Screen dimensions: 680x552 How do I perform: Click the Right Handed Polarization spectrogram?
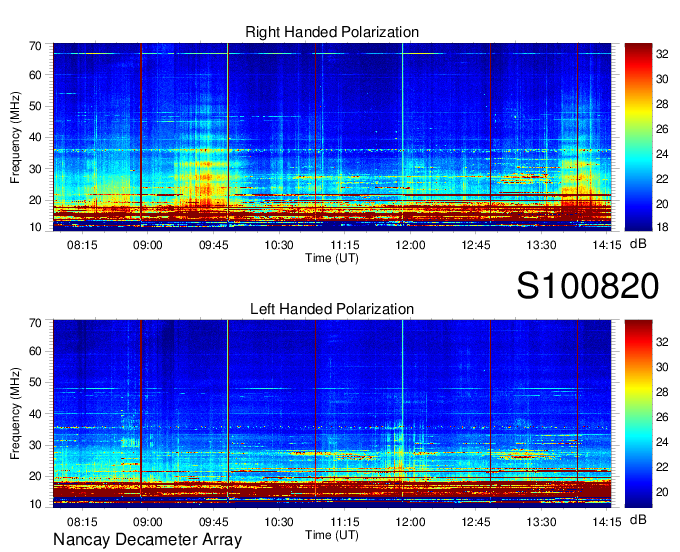coord(332,137)
